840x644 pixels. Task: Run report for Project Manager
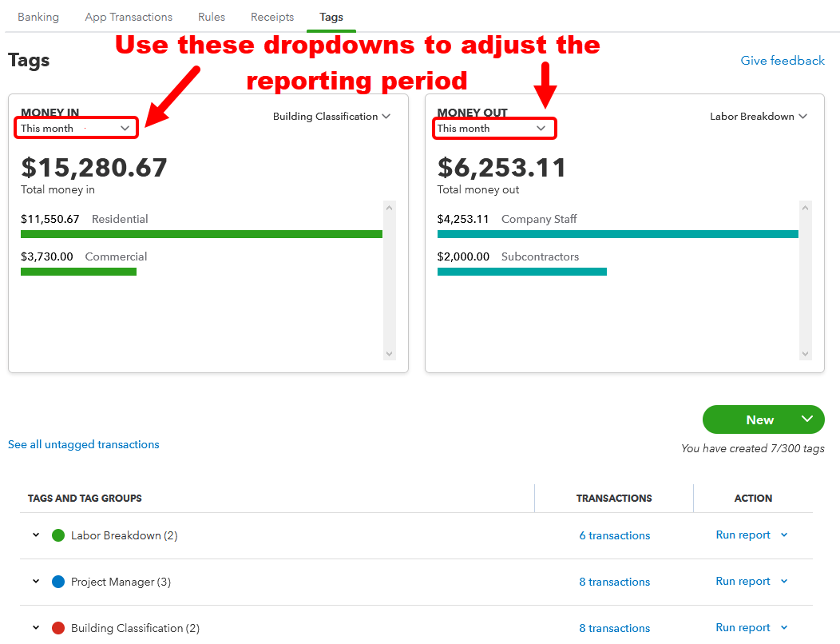(x=743, y=581)
